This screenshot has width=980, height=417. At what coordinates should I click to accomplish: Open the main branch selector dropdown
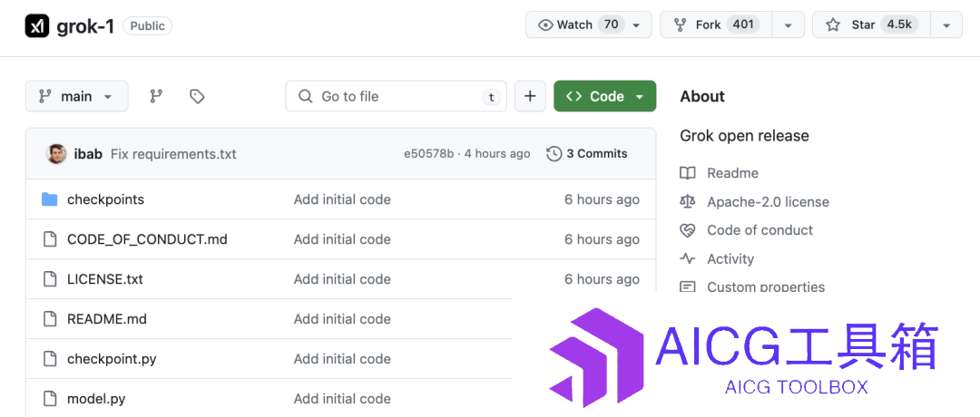pos(77,96)
